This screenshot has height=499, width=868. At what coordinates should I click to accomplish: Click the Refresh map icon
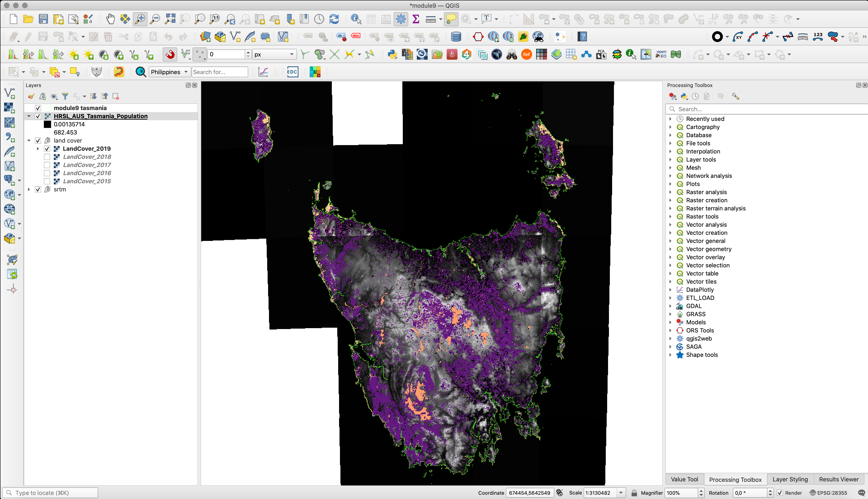tap(334, 19)
